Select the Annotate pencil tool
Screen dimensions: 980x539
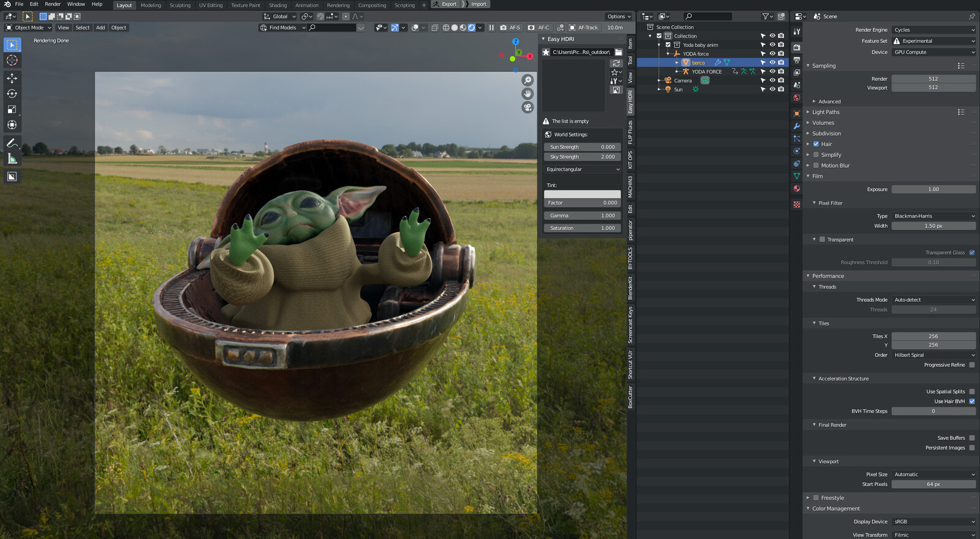pos(12,143)
